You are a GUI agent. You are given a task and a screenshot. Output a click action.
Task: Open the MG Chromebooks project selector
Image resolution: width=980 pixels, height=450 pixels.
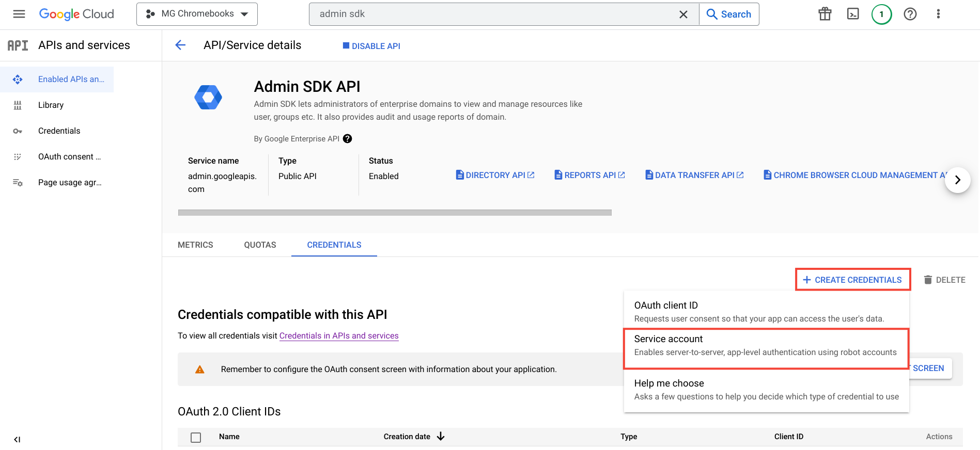tap(197, 14)
